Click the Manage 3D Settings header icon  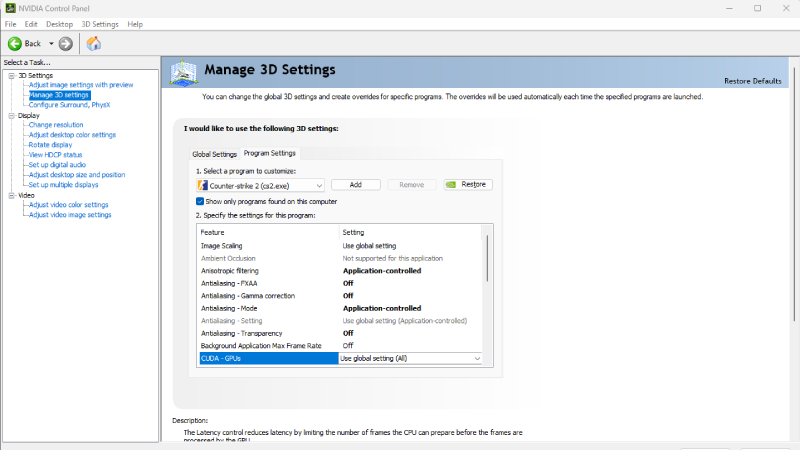(x=184, y=72)
